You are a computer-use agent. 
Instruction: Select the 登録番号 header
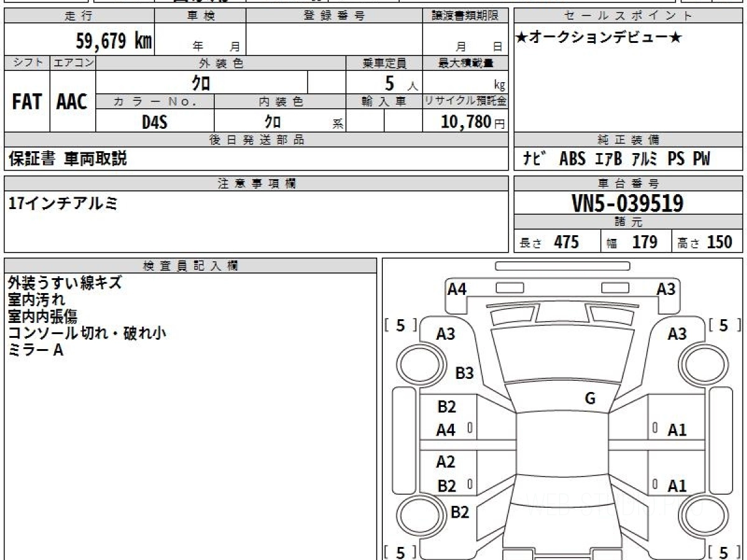click(334, 16)
